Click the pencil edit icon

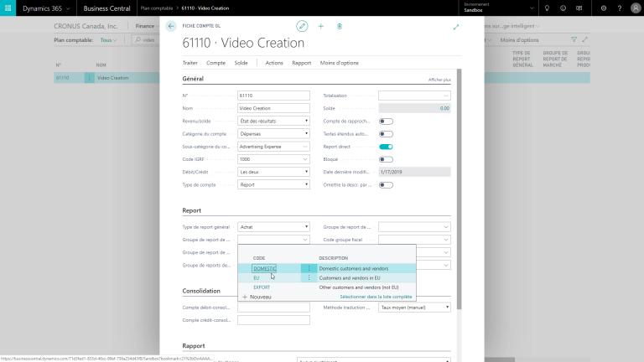pyautogui.click(x=302, y=26)
